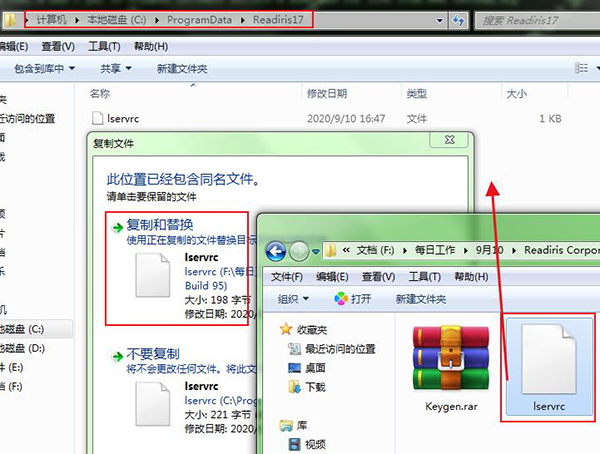Select 收藏夹 star in the navigation pane
Image resolution: width=600 pixels, height=454 pixels.
(286, 329)
